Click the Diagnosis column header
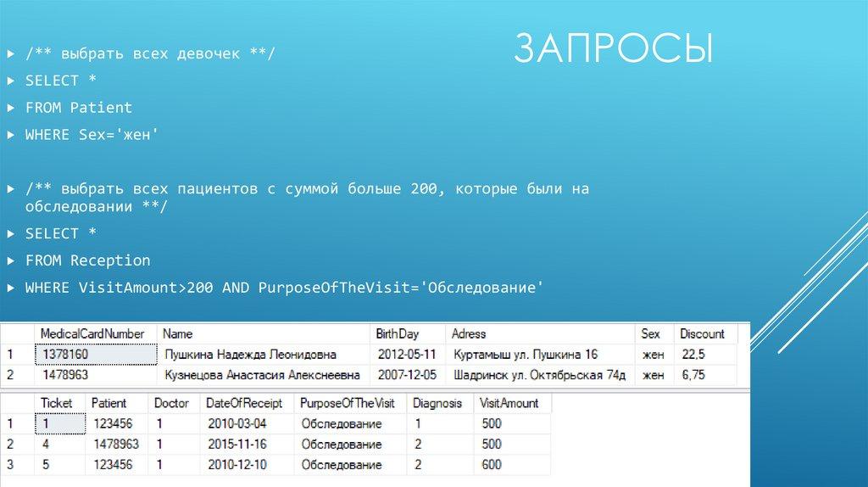The height and width of the screenshot is (487, 868). (438, 403)
